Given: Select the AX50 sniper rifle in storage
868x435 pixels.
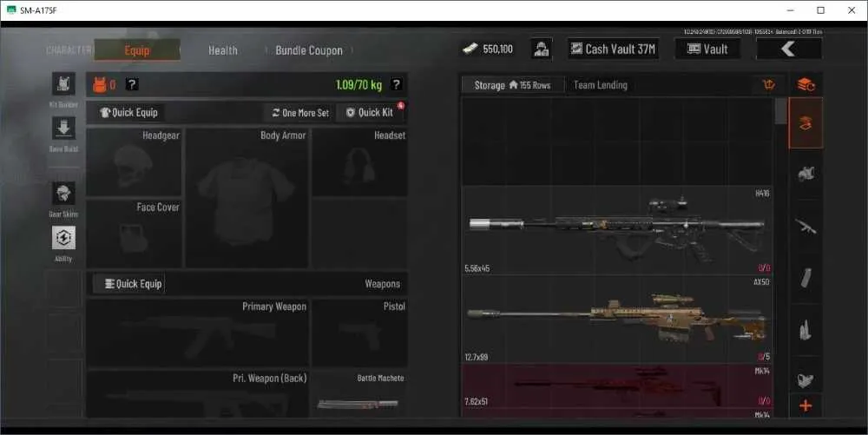Looking at the screenshot, I should (617, 320).
